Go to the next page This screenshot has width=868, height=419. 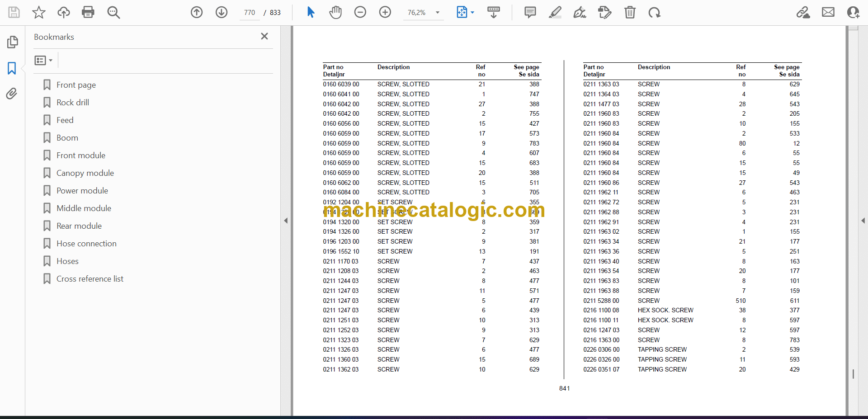point(222,12)
